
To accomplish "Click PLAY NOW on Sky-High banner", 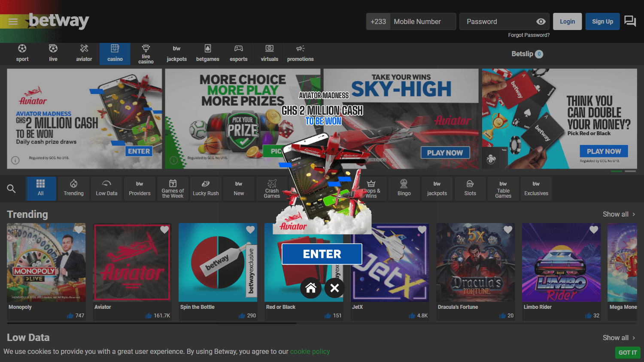I will [x=445, y=153].
